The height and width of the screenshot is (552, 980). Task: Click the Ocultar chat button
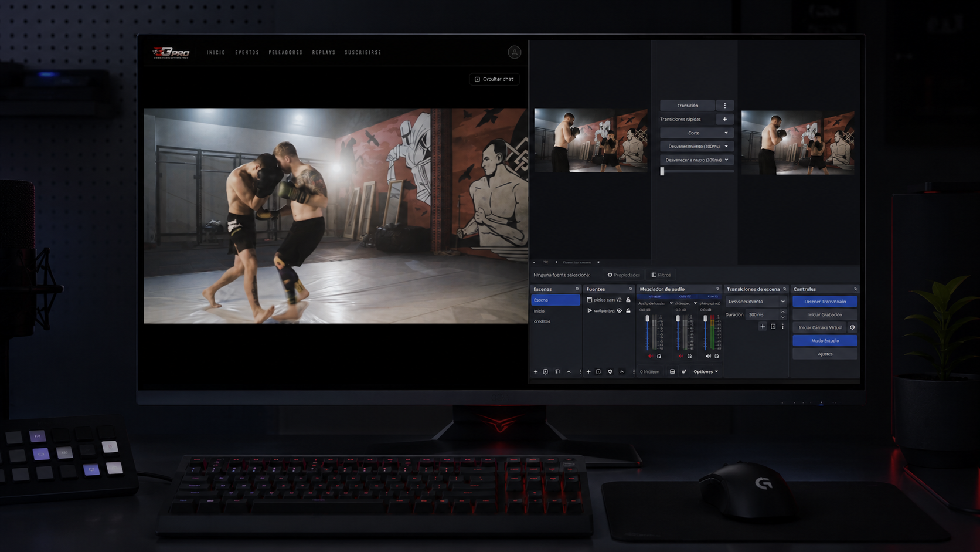click(494, 79)
